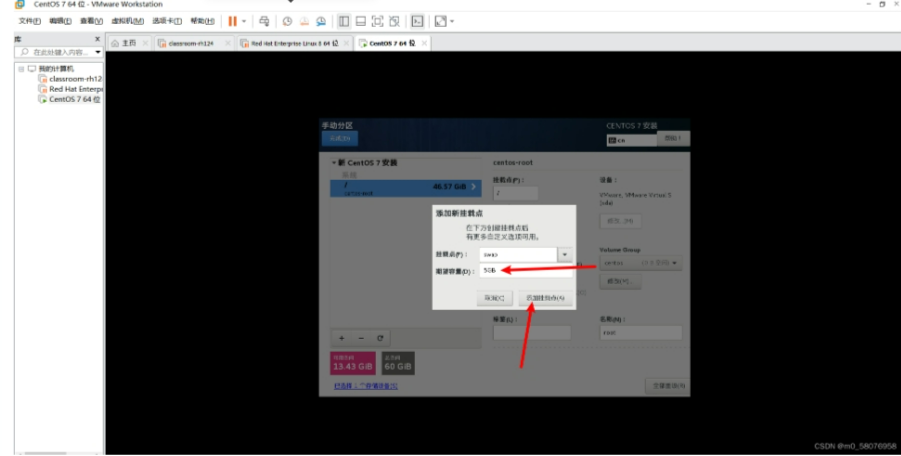Select CentOS 7 64 位 in library tree
Screen dimensions: 901x456
pos(74,99)
